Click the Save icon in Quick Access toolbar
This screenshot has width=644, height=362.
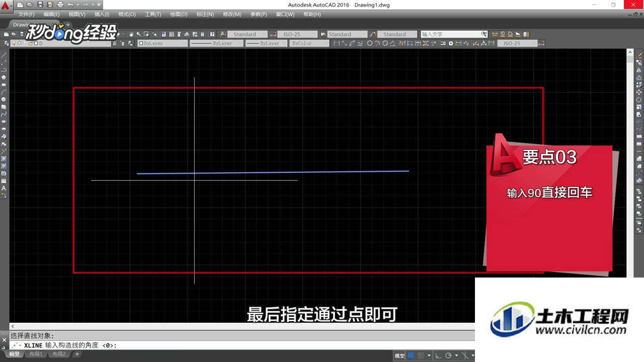tap(40, 5)
